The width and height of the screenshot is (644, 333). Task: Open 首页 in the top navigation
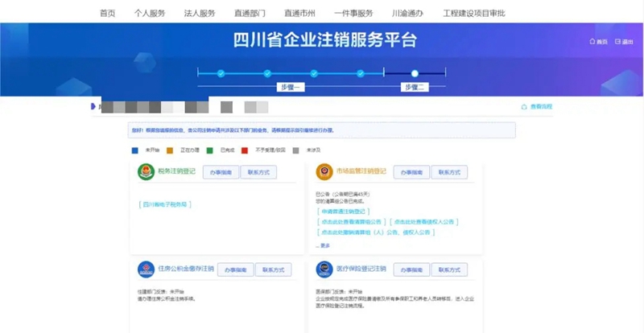tap(108, 13)
